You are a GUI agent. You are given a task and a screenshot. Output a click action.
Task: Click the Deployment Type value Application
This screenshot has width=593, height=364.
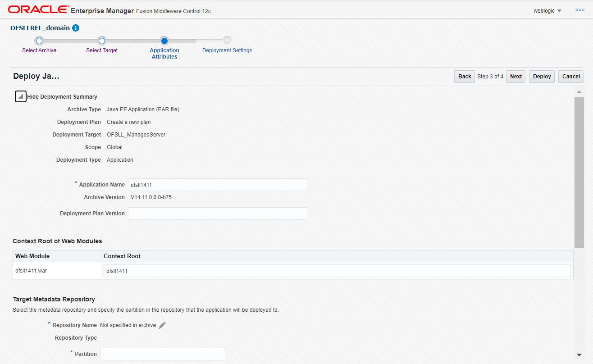coord(120,160)
